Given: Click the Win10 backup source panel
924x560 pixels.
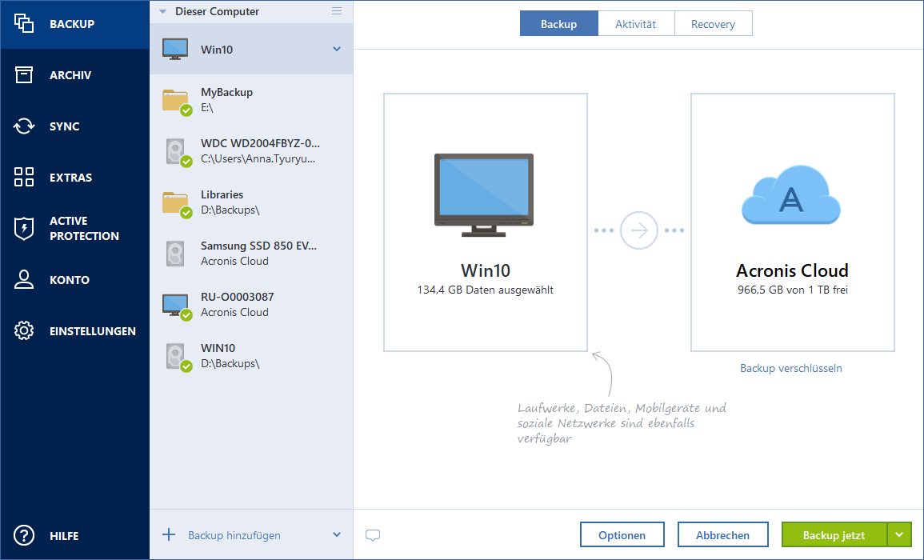Looking at the screenshot, I should (x=485, y=222).
